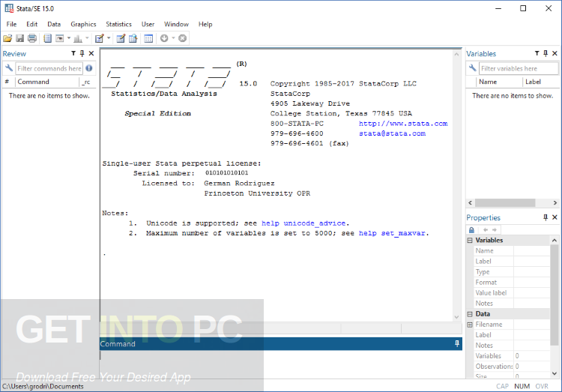Click the Break stop icon

point(182,38)
